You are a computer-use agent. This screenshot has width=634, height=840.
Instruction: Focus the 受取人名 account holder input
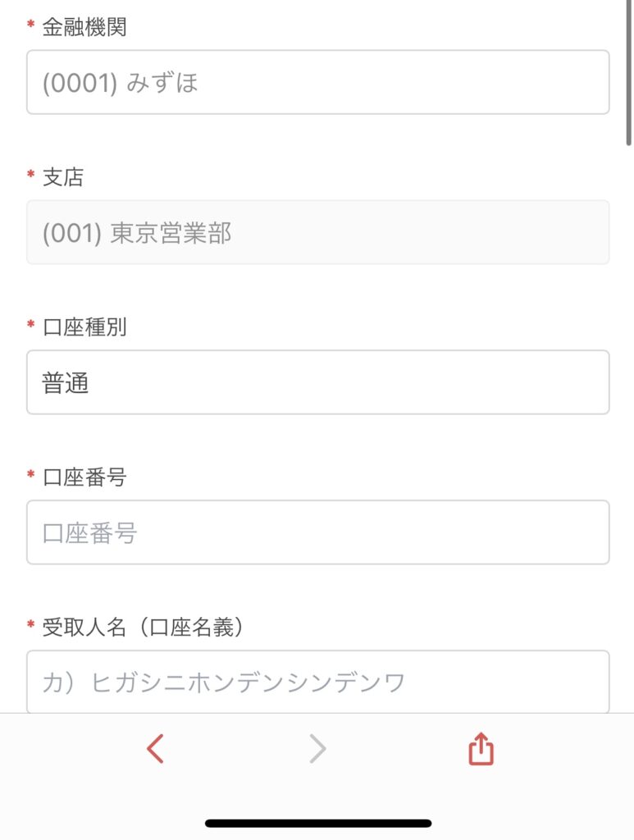pos(318,682)
